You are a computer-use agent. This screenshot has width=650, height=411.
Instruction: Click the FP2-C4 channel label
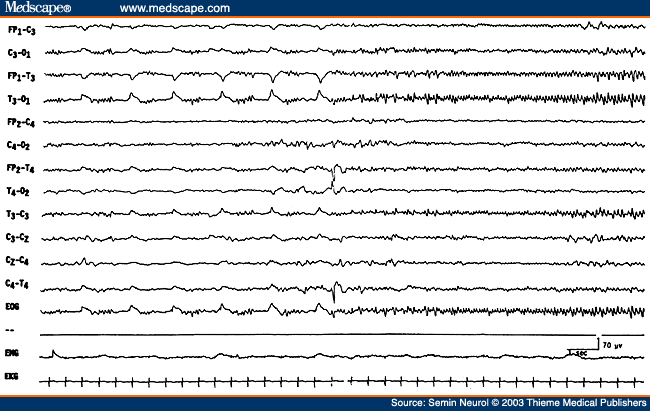click(21, 122)
